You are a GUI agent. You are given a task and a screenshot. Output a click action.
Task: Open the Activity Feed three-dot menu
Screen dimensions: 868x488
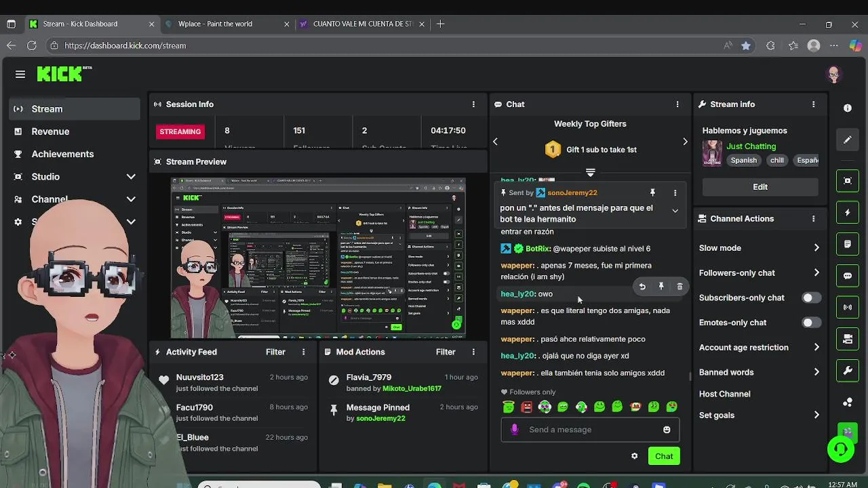(x=303, y=352)
